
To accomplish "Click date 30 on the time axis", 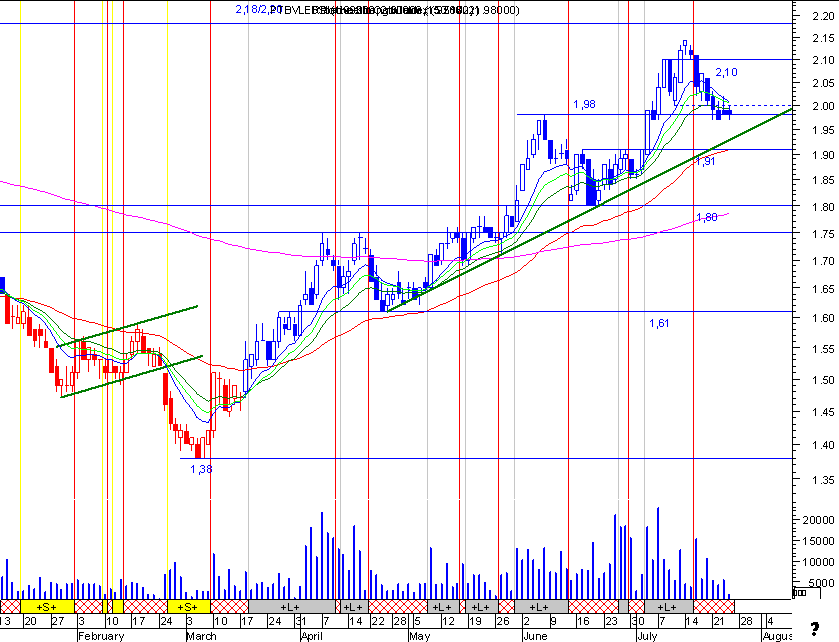I will tap(637, 621).
